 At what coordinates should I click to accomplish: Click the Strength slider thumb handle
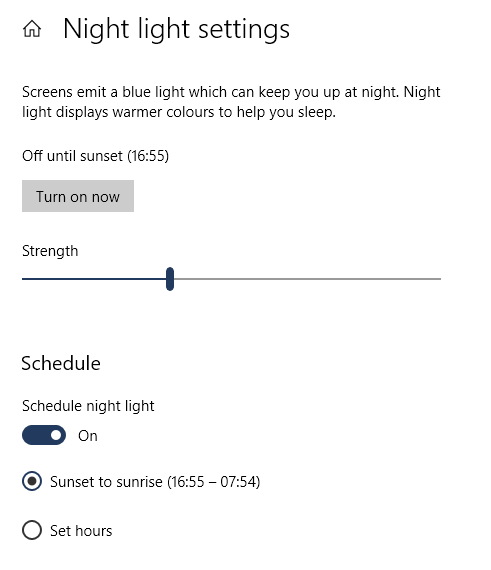(x=170, y=279)
